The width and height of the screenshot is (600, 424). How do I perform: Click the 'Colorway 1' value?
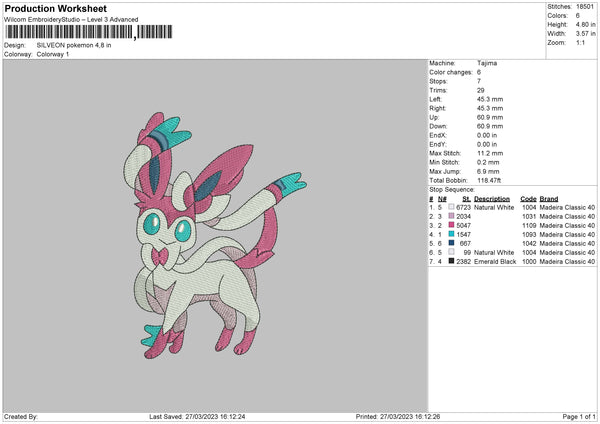tap(53, 54)
